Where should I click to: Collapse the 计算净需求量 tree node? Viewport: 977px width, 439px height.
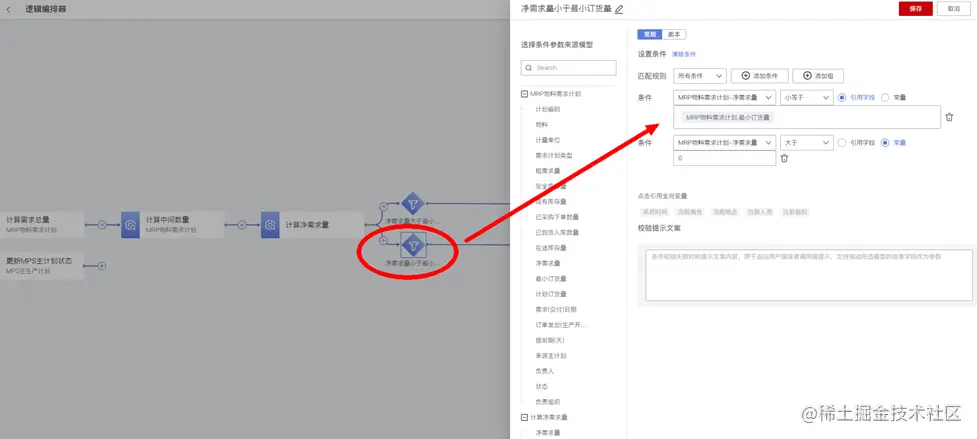coord(524,417)
